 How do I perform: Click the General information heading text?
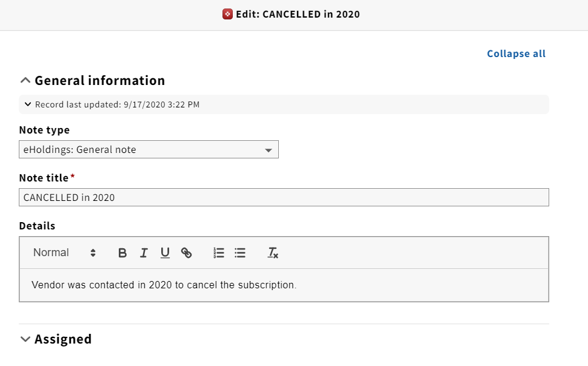click(100, 80)
